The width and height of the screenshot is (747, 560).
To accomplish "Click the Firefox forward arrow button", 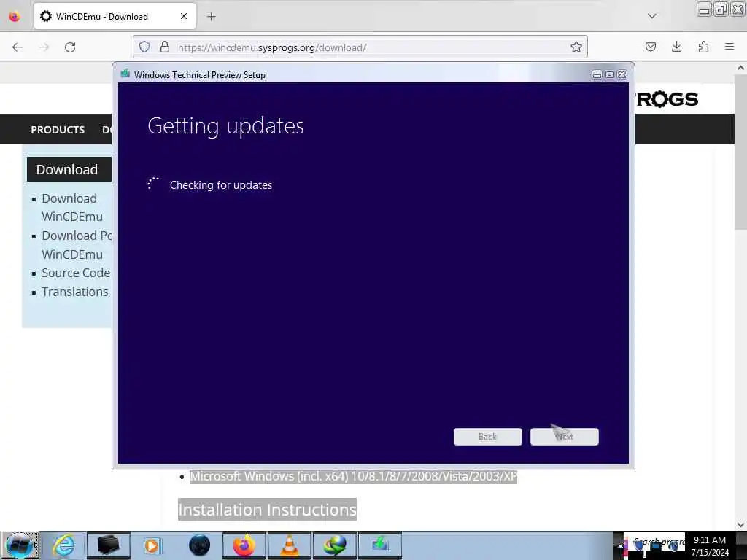I will click(44, 47).
